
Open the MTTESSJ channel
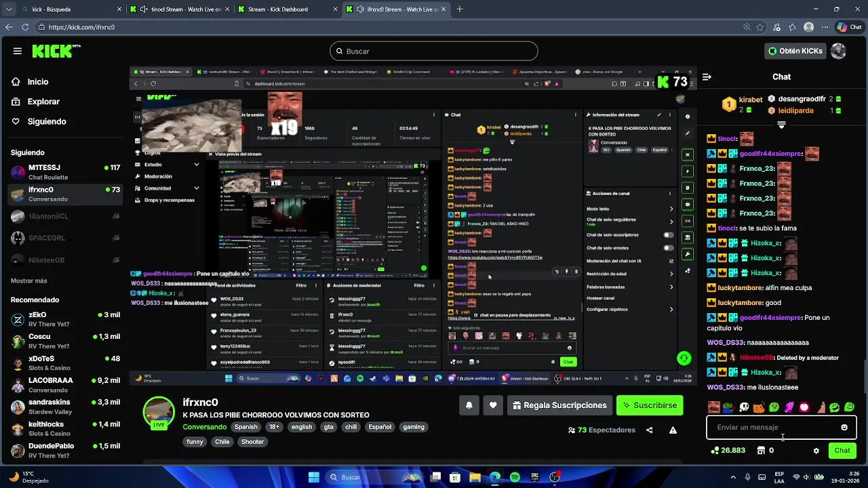pos(65,172)
